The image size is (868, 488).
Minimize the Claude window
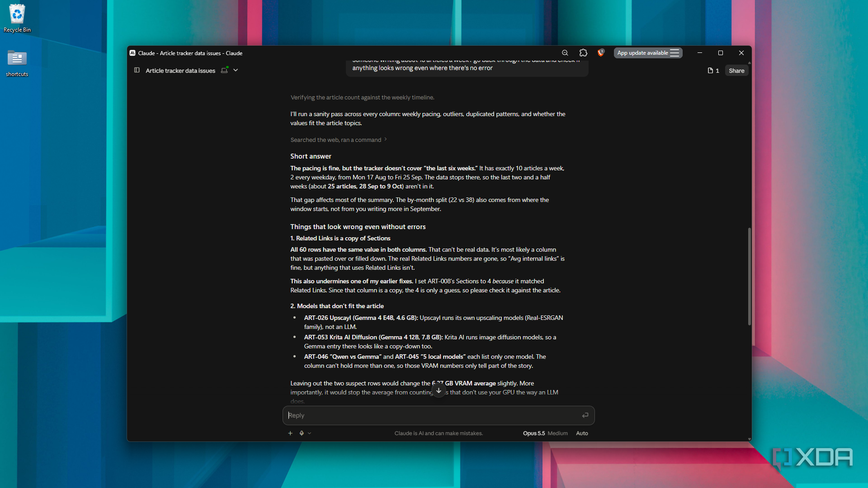[700, 53]
